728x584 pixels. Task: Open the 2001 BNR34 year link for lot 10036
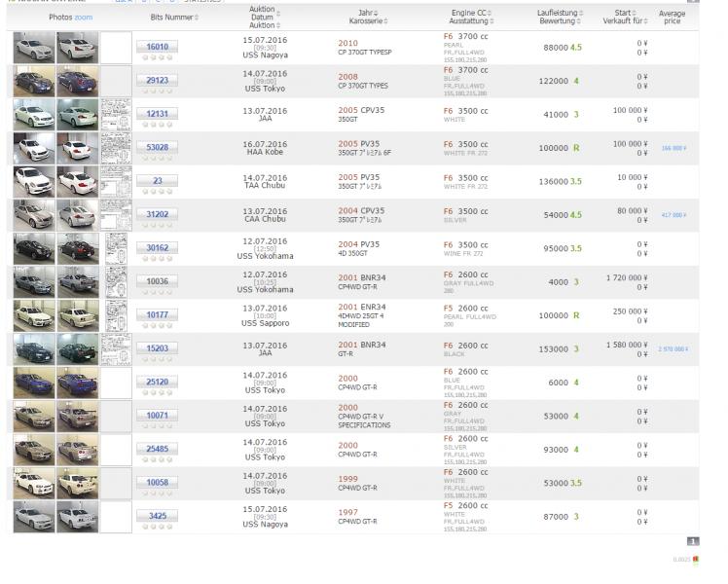coord(361,277)
